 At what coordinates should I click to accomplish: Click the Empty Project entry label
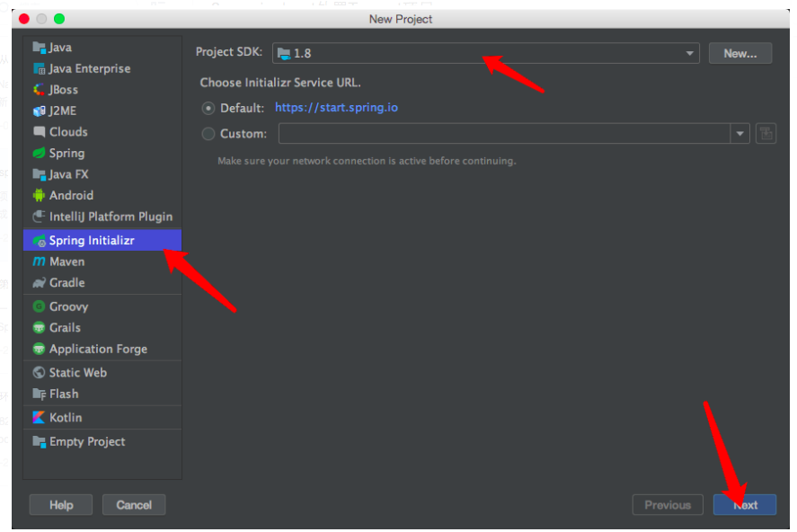87,441
